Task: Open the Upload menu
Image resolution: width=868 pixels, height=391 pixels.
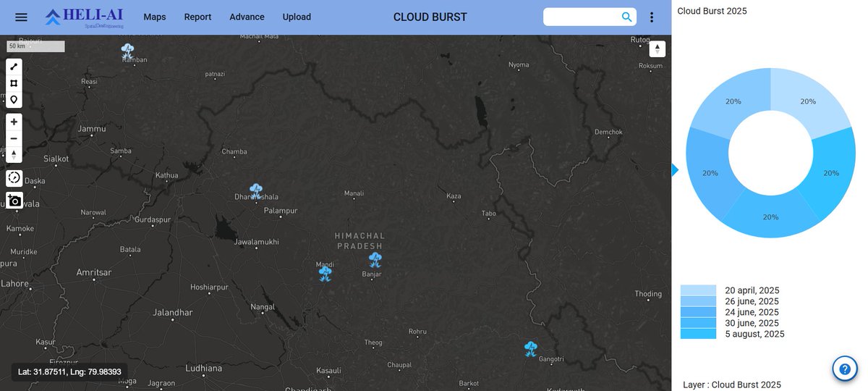Action: tap(297, 17)
